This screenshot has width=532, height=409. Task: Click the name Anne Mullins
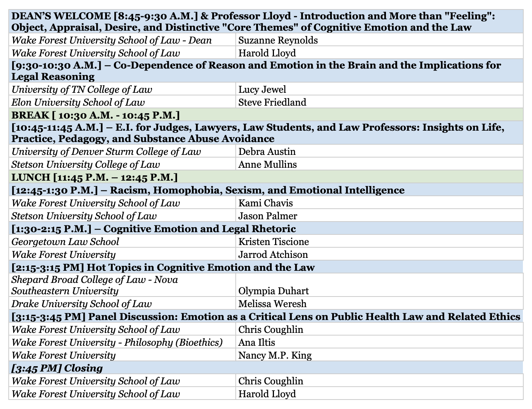click(268, 164)
